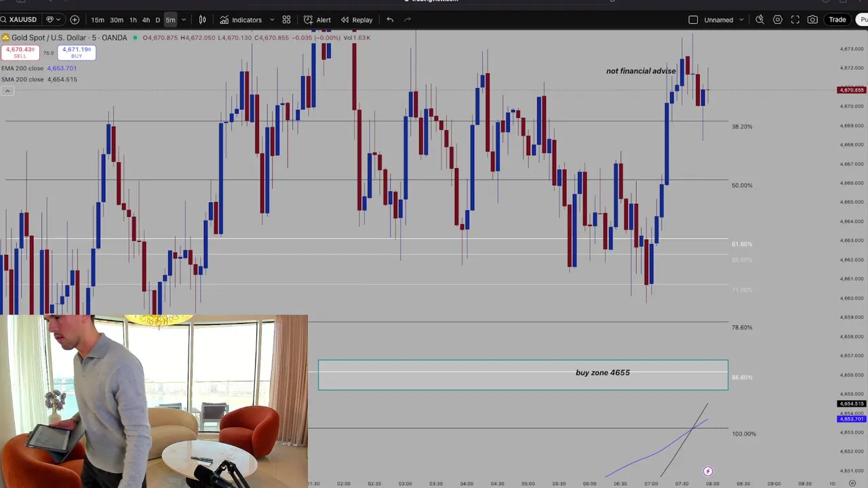Click the BUY 4,671.19 button
The height and width of the screenshot is (488, 868).
(77, 52)
